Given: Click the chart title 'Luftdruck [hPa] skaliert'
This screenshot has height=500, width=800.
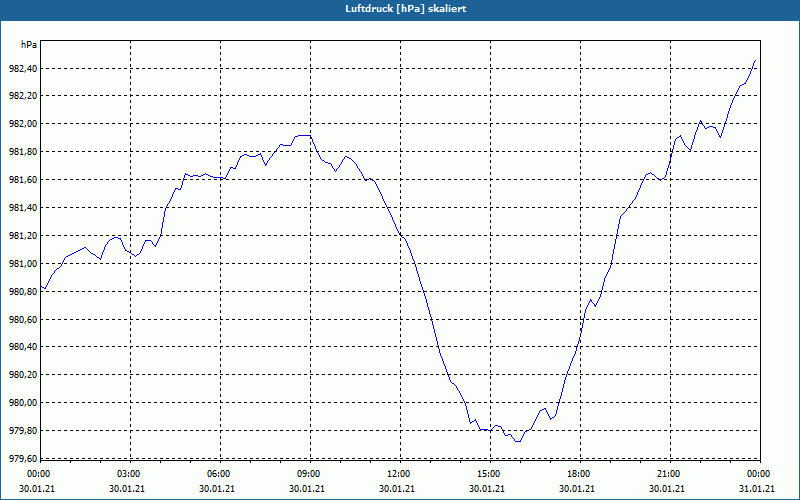Looking at the screenshot, I should [x=406, y=9].
